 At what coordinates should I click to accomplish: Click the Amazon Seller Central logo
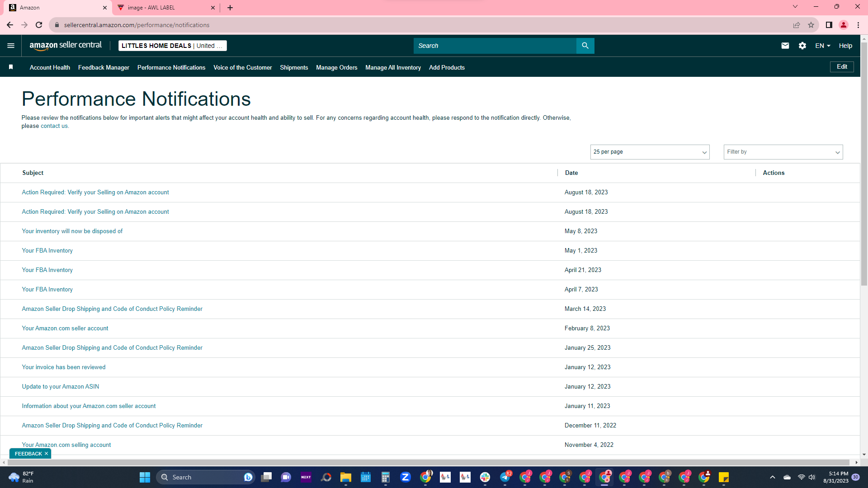[66, 46]
